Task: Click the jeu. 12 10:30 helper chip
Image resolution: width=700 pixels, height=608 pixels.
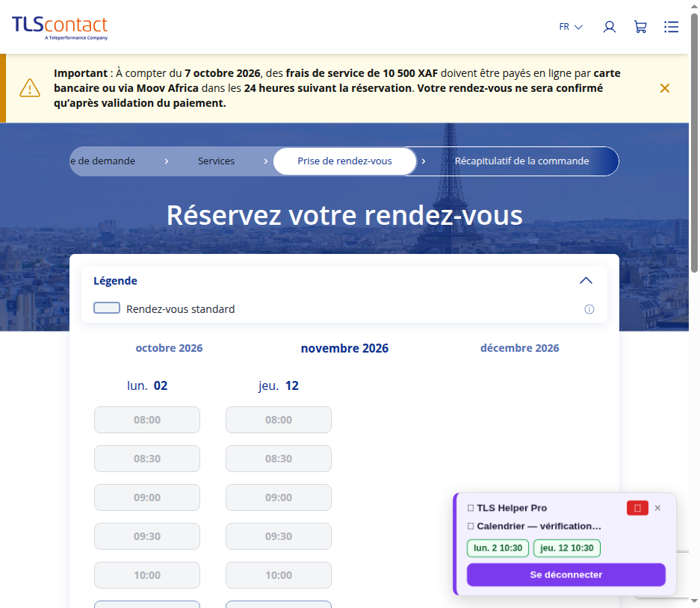Action: [x=567, y=548]
